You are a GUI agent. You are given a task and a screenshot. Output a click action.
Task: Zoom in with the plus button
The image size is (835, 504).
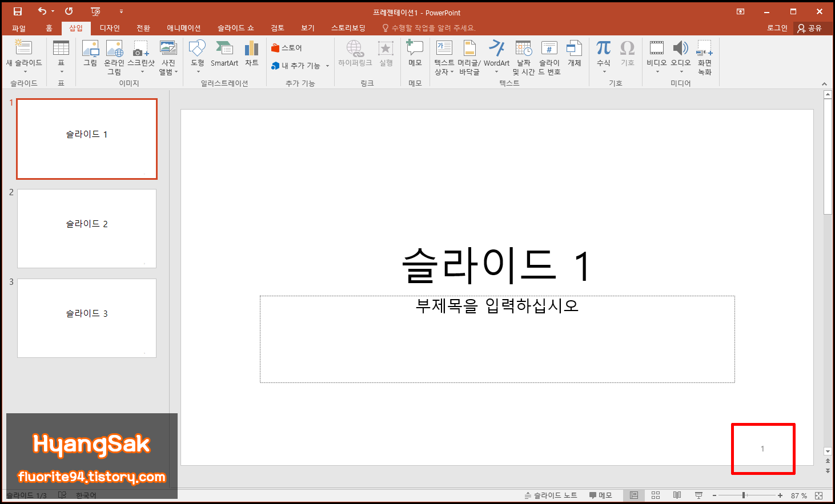click(x=780, y=495)
